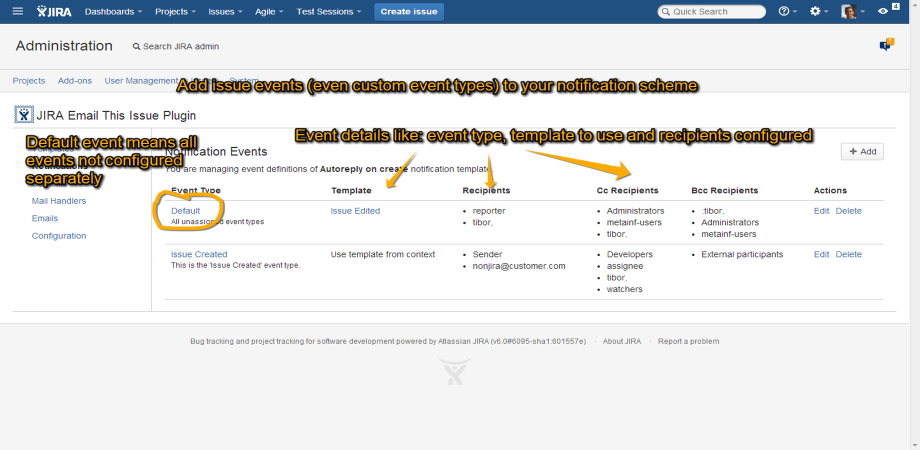
Task: Open the About JIRA footer link
Action: click(622, 341)
